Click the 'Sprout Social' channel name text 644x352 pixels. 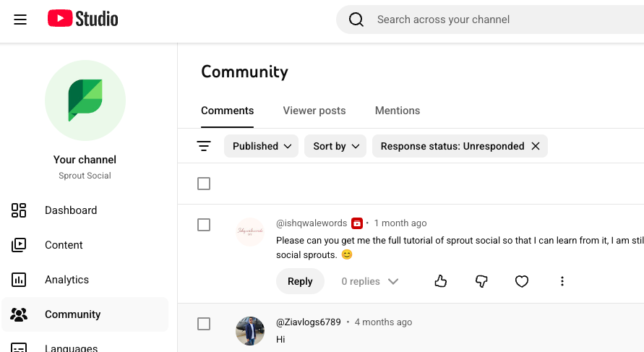tap(85, 176)
